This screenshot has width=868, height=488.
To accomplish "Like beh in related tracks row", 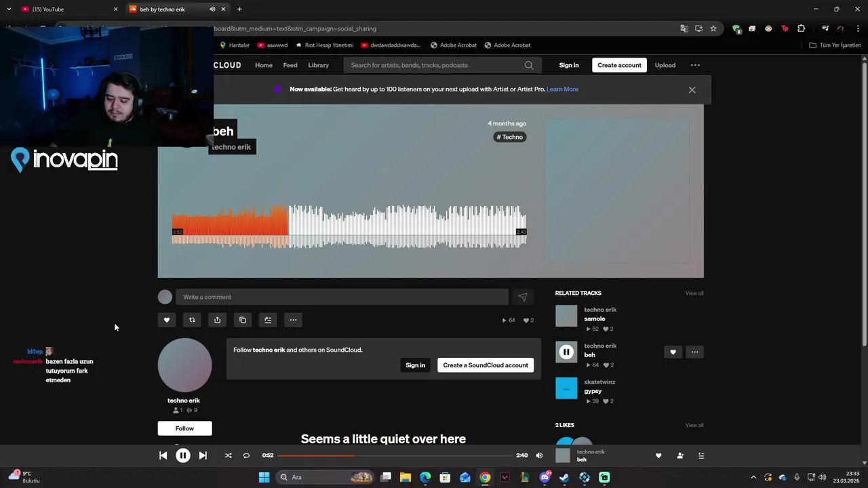I will tap(673, 352).
